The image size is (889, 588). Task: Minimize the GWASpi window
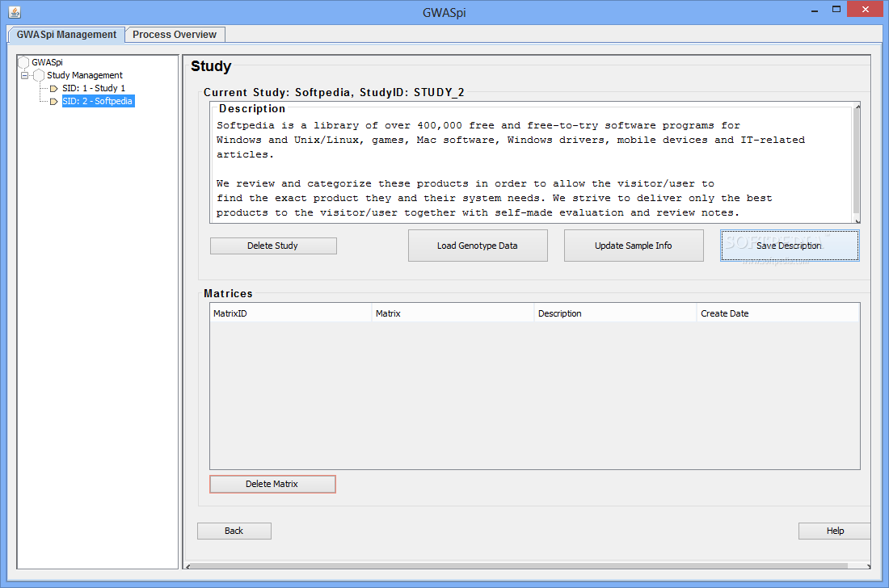click(x=815, y=10)
